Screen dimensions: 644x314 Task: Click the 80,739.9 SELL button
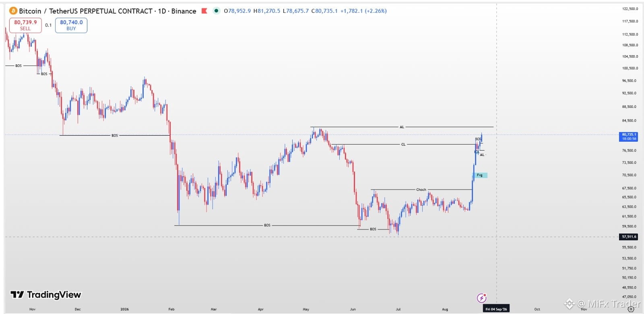click(25, 25)
